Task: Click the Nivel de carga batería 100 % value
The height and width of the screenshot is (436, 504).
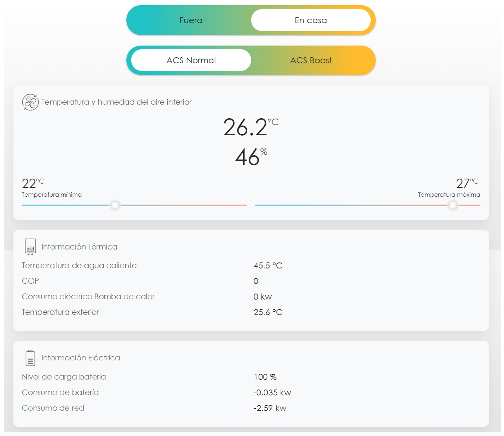Action: click(x=265, y=377)
